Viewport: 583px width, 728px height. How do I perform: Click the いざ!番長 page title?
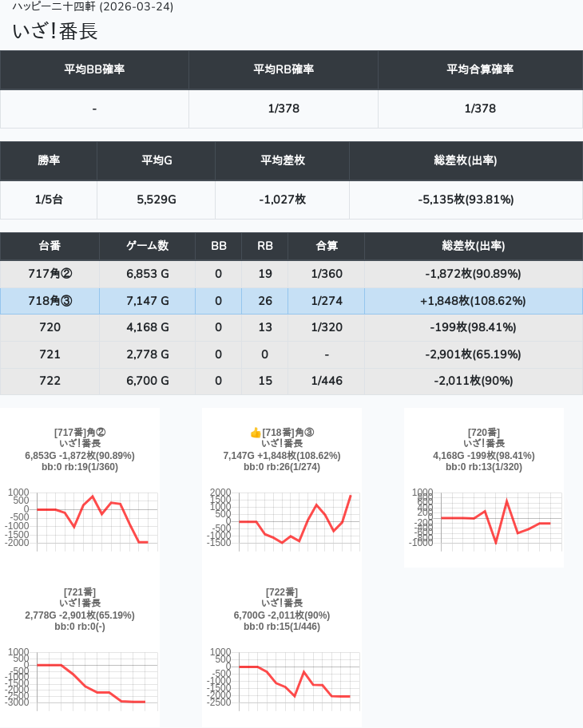pos(55,31)
